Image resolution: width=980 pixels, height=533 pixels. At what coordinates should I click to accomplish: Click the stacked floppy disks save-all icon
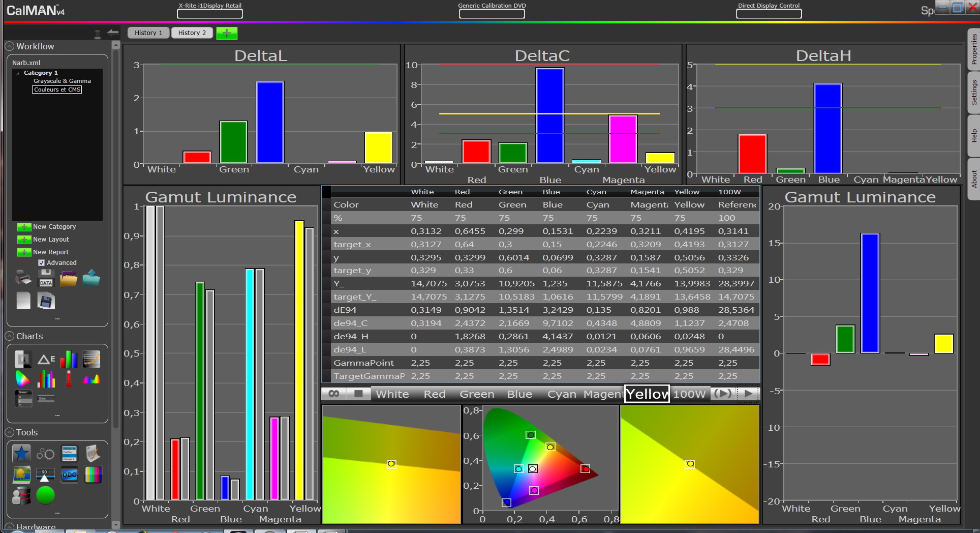(x=46, y=301)
